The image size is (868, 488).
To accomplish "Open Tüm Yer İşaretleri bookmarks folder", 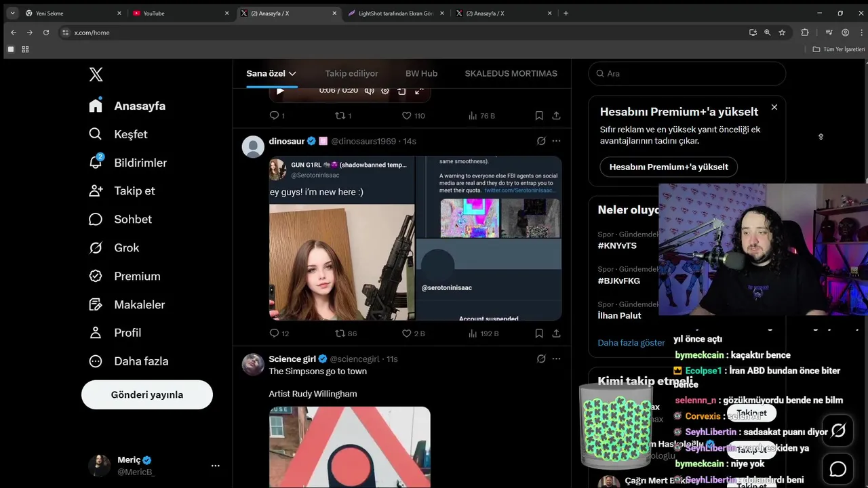I will (839, 49).
